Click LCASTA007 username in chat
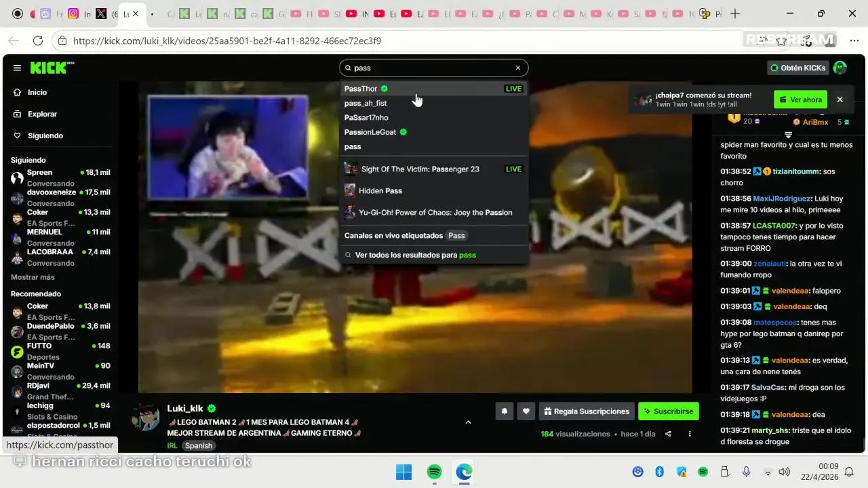868x488 pixels. point(774,225)
